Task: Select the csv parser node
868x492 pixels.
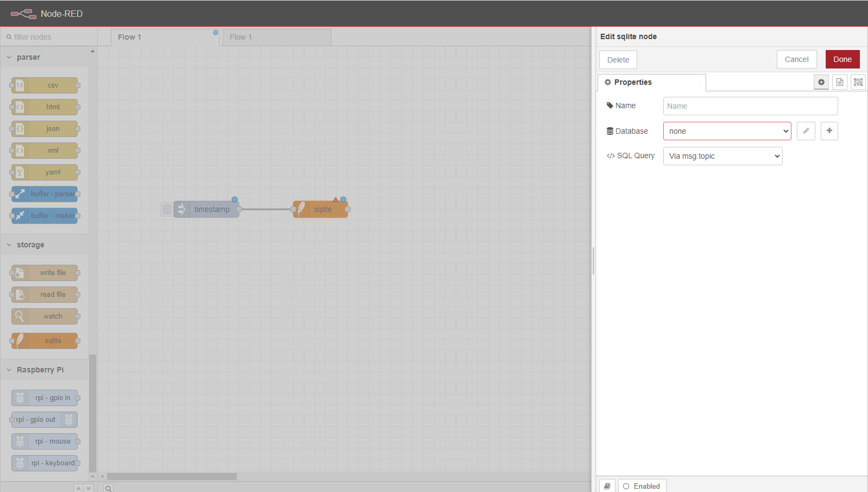Action: tap(45, 85)
